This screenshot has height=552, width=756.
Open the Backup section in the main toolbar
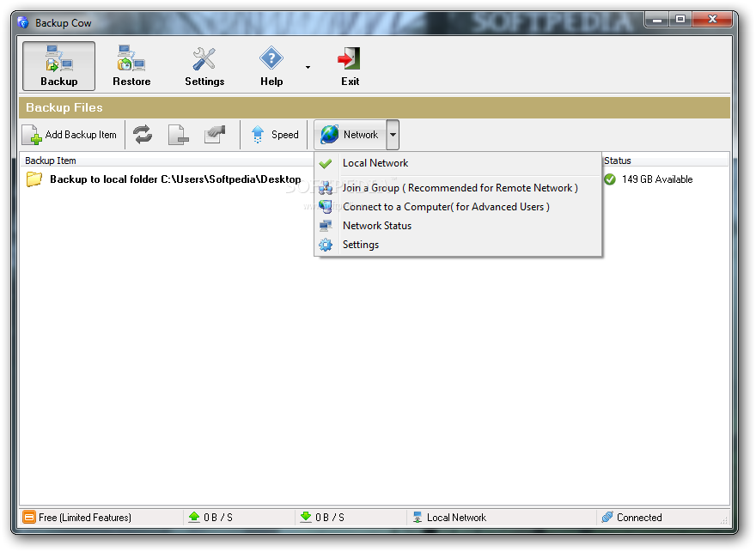[x=58, y=66]
